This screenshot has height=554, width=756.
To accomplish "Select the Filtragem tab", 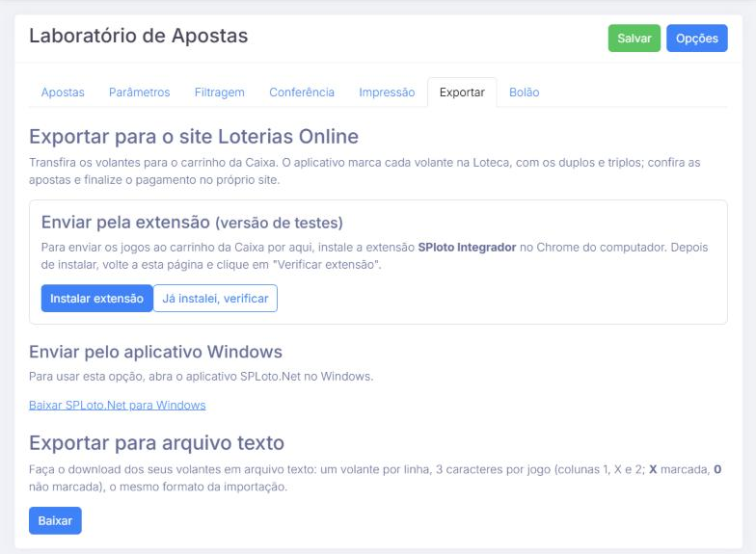I will coord(220,92).
